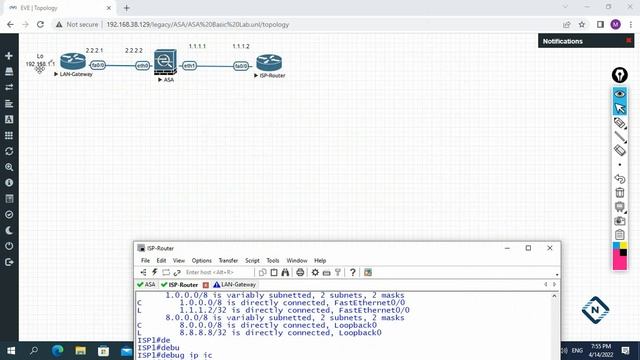This screenshot has width=640, height=360.
Task: Open the Tools menu in terminal window
Action: click(273, 260)
